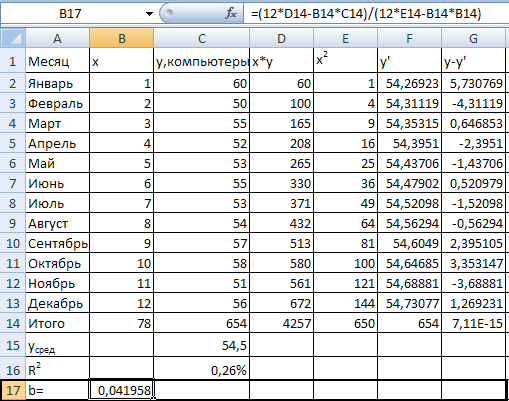Select cell 'Март'
The height and width of the screenshot is (401, 509).
[57, 123]
